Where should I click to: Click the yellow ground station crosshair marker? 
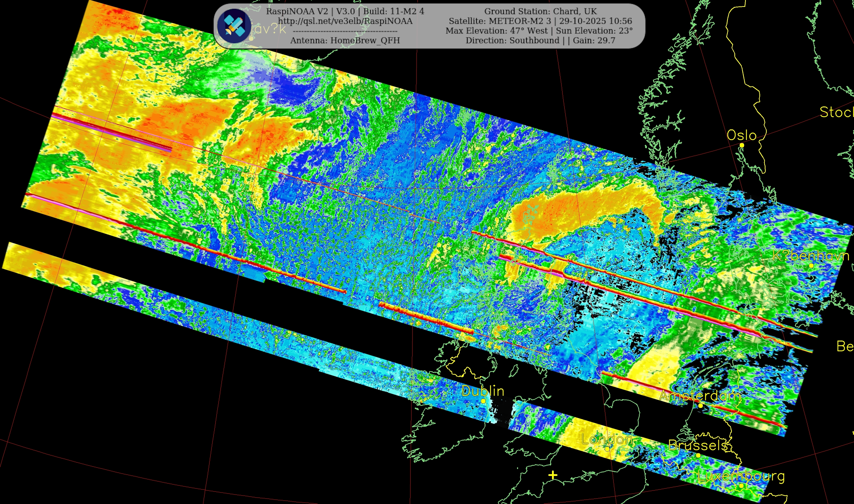pos(553,475)
